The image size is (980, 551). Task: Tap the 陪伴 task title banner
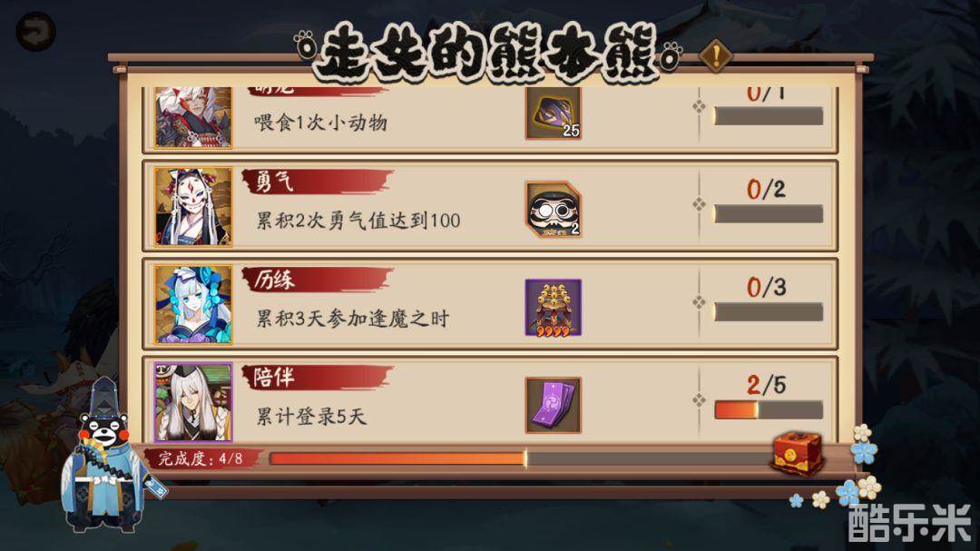click(318, 377)
